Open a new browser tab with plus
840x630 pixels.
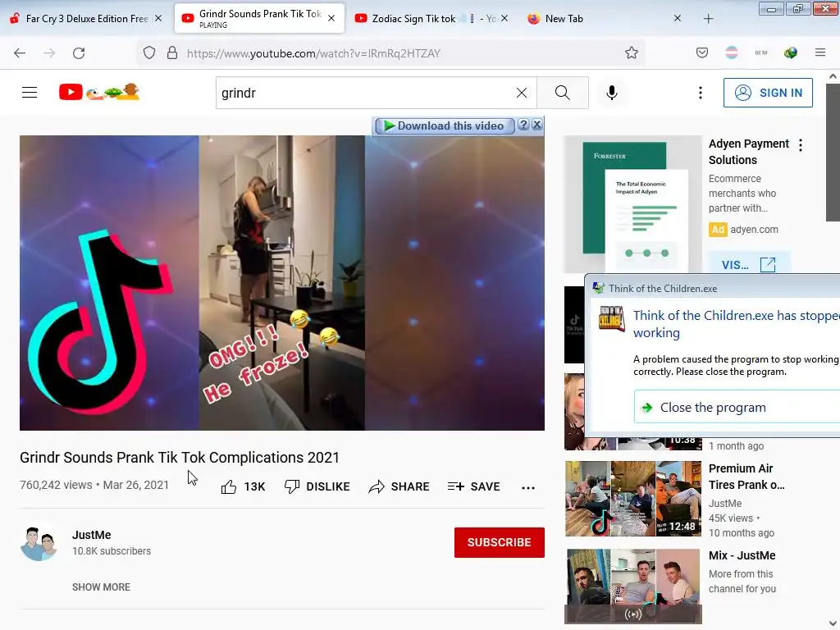coord(708,19)
